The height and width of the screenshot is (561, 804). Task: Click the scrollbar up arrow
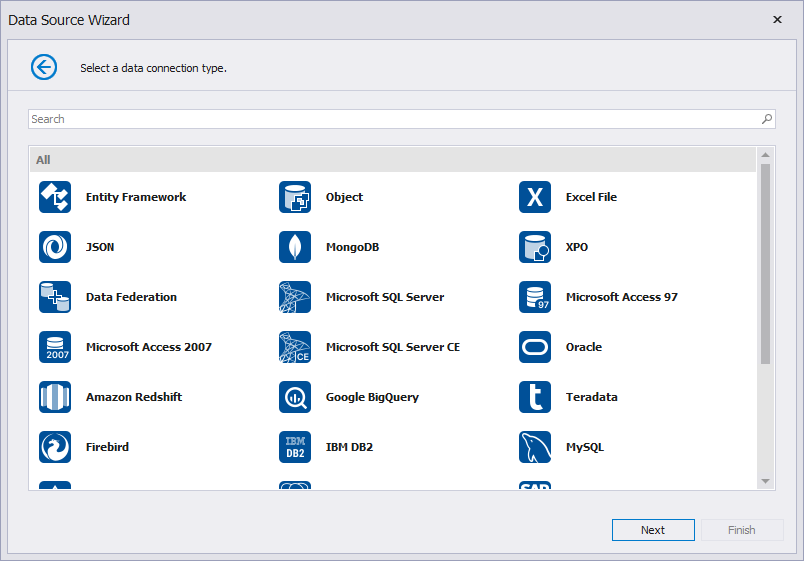[x=766, y=155]
